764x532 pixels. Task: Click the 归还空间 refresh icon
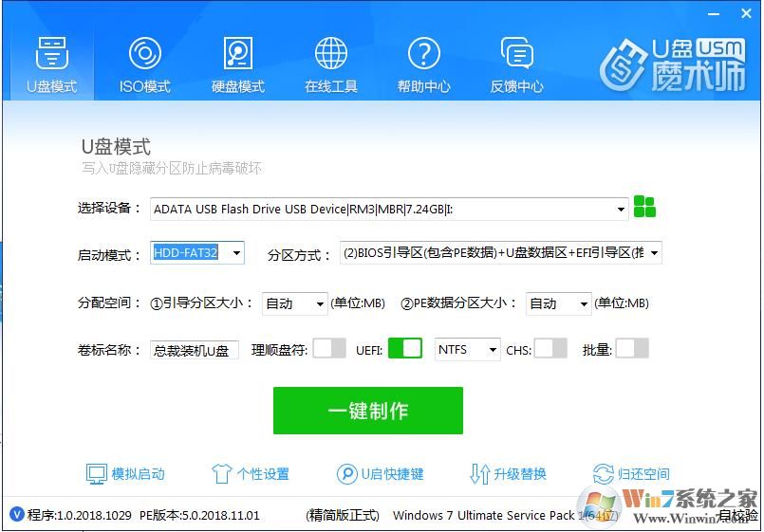pyautogui.click(x=604, y=473)
